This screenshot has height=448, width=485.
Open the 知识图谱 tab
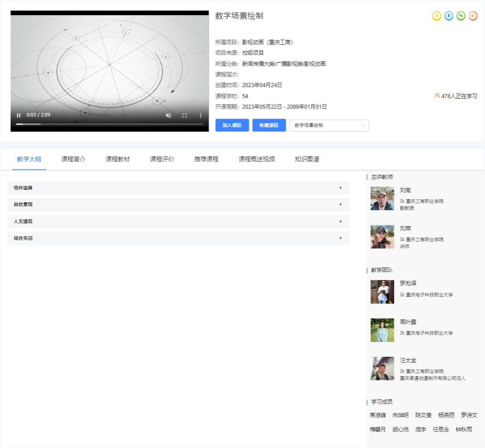tap(307, 159)
